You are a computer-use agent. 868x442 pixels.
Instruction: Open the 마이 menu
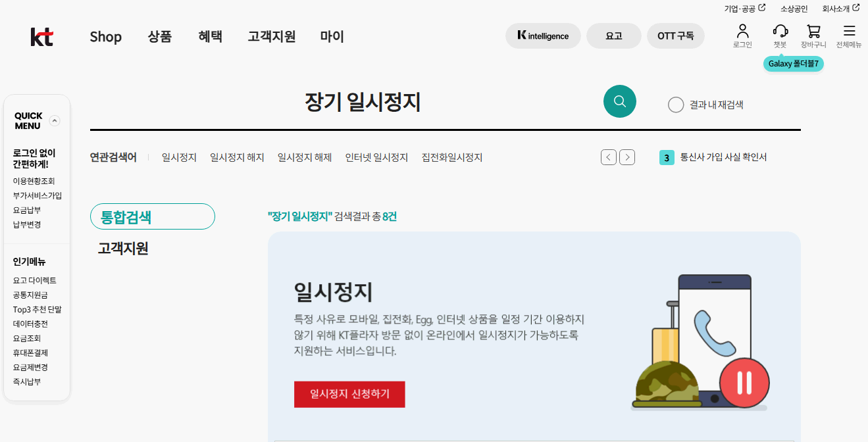pyautogui.click(x=332, y=37)
